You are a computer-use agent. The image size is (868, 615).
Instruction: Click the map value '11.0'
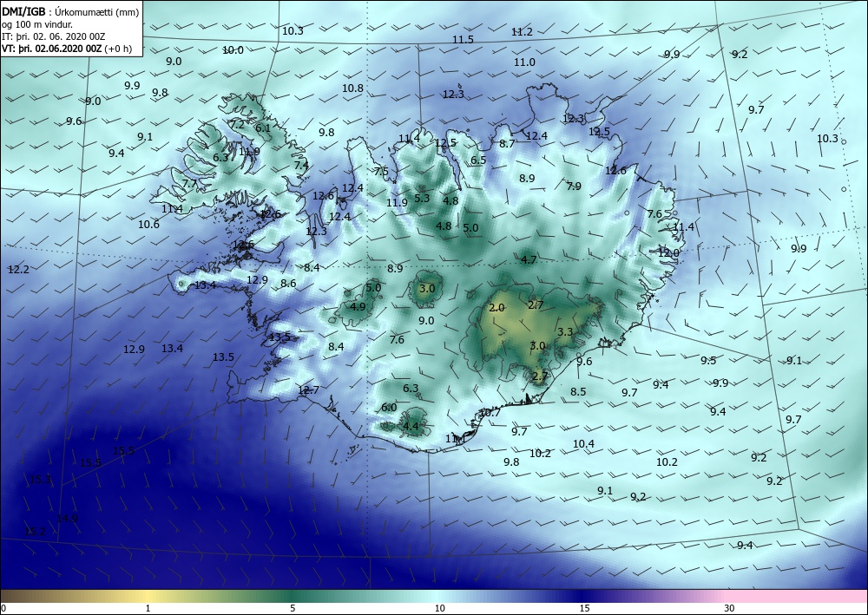click(x=524, y=62)
